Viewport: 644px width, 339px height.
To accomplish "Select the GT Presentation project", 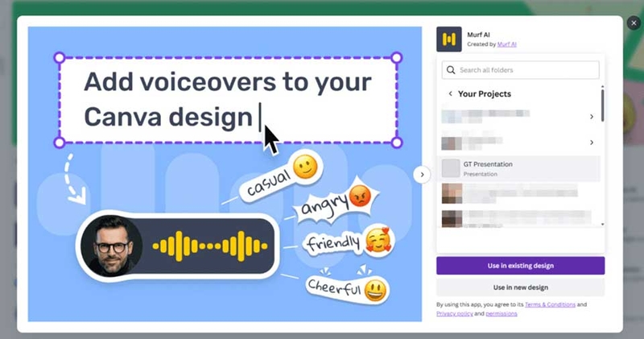I will point(520,169).
